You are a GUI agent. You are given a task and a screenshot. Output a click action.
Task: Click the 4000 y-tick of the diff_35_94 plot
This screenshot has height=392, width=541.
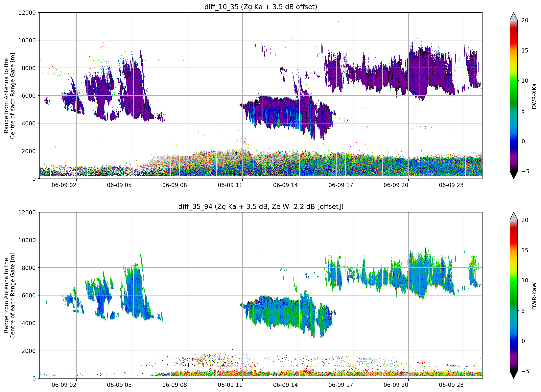[x=29, y=323]
